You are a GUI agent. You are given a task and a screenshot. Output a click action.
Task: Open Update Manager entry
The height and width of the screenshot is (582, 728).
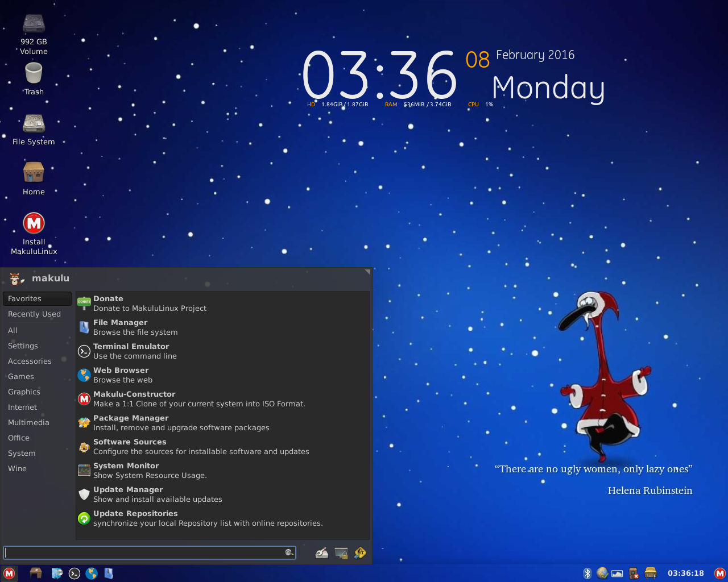(x=223, y=494)
